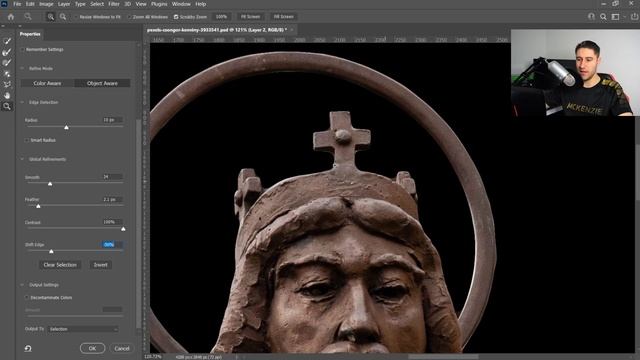640x360 pixels.
Task: Select the Zoom tool in left toolbar
Action: coord(7,107)
